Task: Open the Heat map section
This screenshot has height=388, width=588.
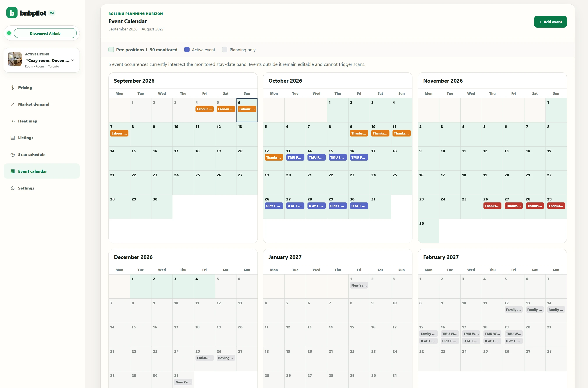Action: pyautogui.click(x=42, y=121)
